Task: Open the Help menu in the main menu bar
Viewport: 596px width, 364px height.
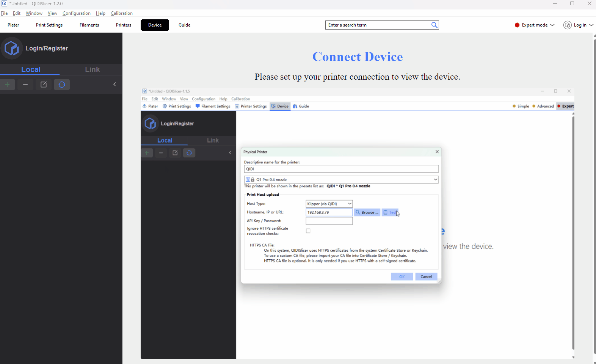Action: [x=100, y=13]
